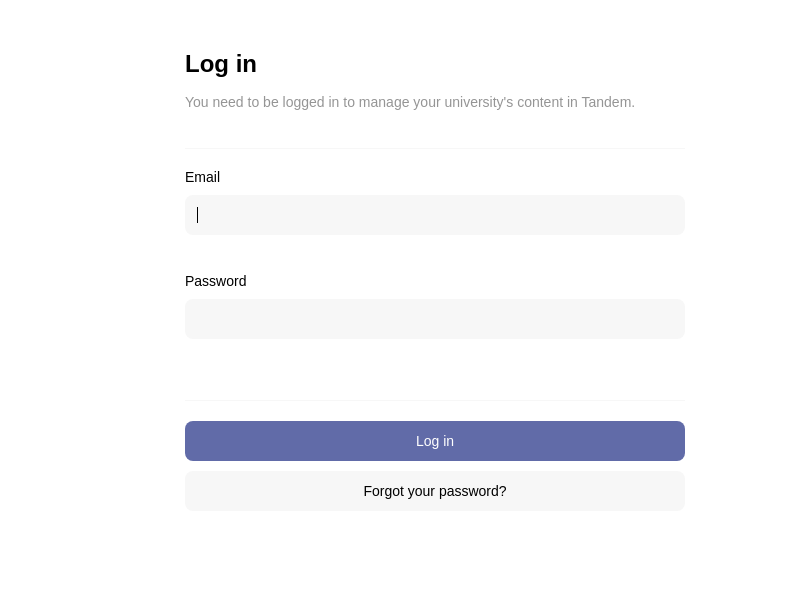The image size is (800, 600).
Task: Choose Forgot your password? below Log in
Action: tap(435, 491)
